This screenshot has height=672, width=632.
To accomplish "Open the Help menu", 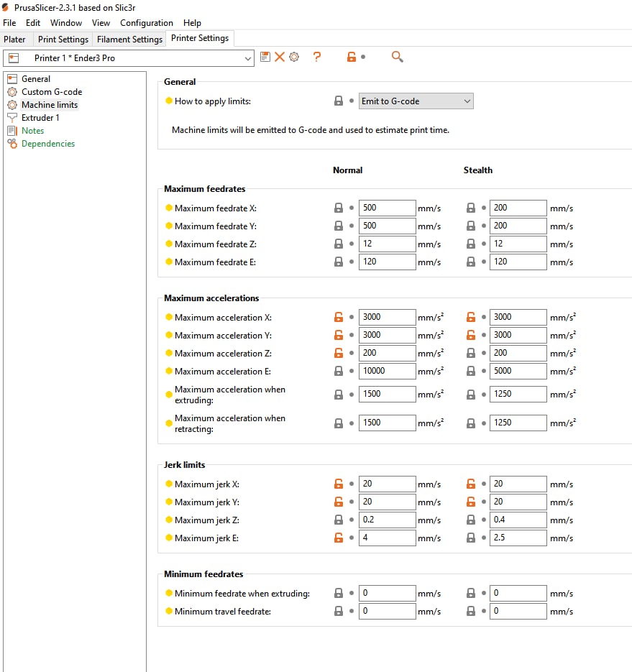I will [192, 23].
